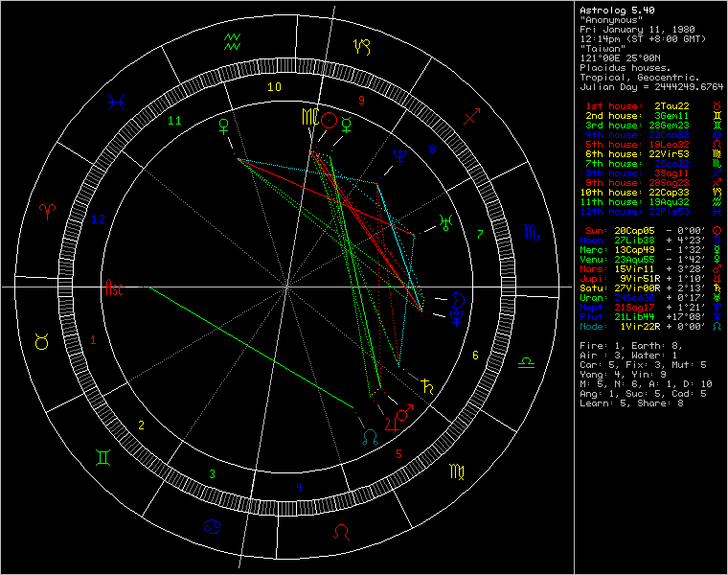Image resolution: width=728 pixels, height=575 pixels.
Task: Click the red Asc ascendant label
Action: click(114, 287)
